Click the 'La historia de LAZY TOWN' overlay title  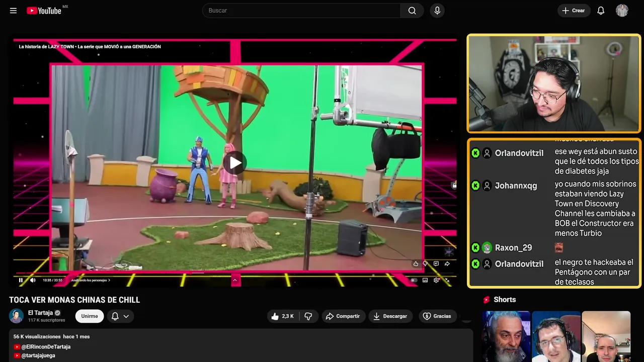[90, 47]
